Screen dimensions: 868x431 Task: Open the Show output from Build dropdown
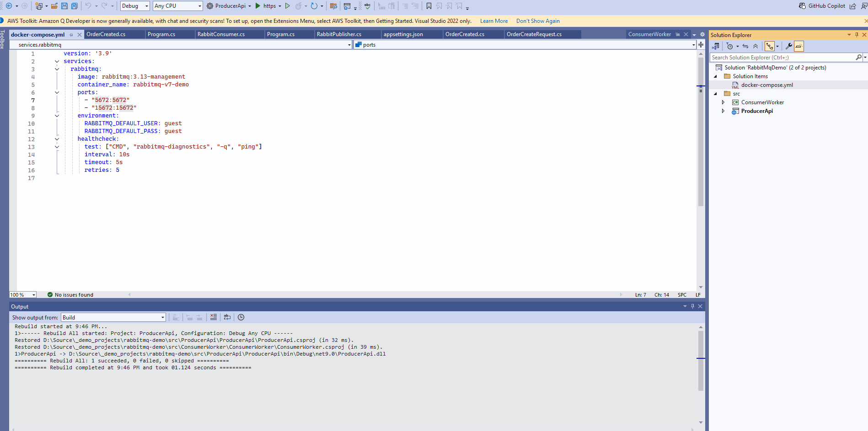pos(113,317)
